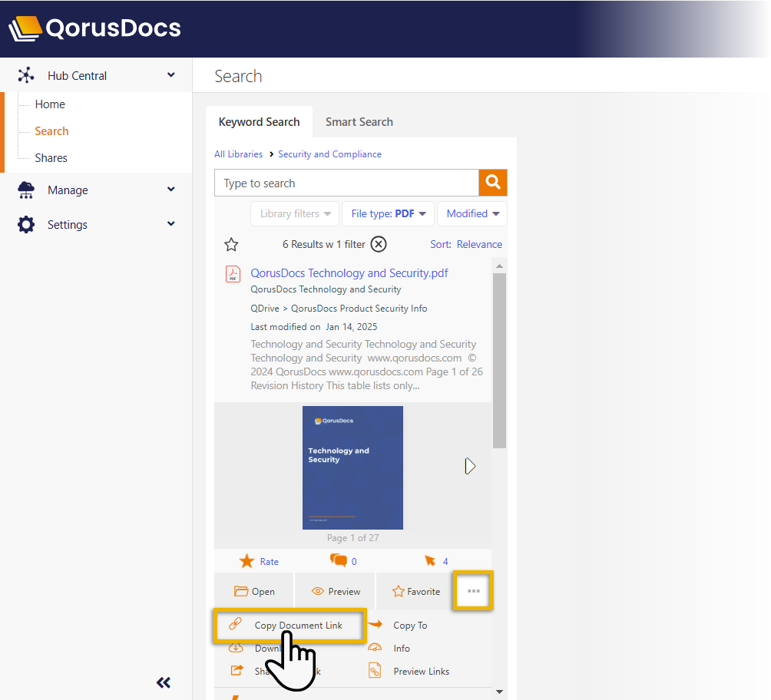Click the results scrollbar down arrow
Image resolution: width=771 pixels, height=700 pixels.
tap(500, 692)
